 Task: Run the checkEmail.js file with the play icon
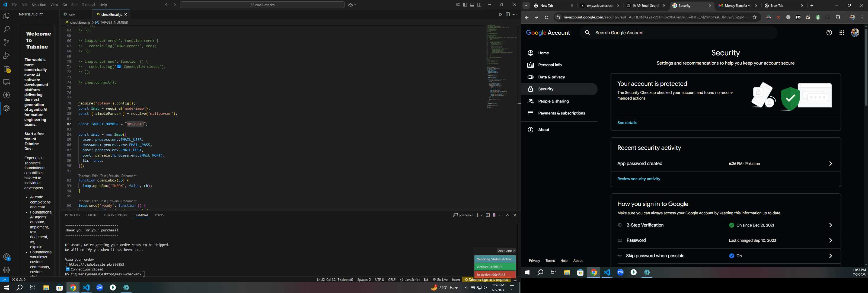coord(500,14)
